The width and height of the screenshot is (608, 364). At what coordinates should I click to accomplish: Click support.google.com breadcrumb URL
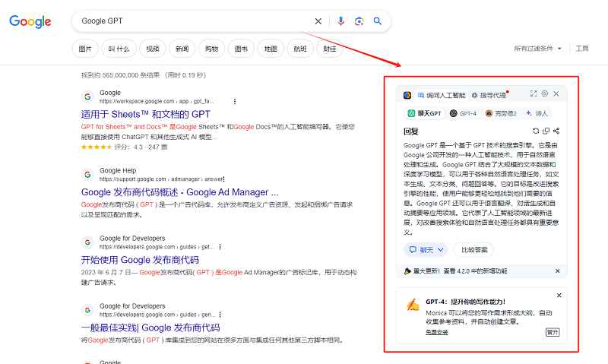pos(161,179)
